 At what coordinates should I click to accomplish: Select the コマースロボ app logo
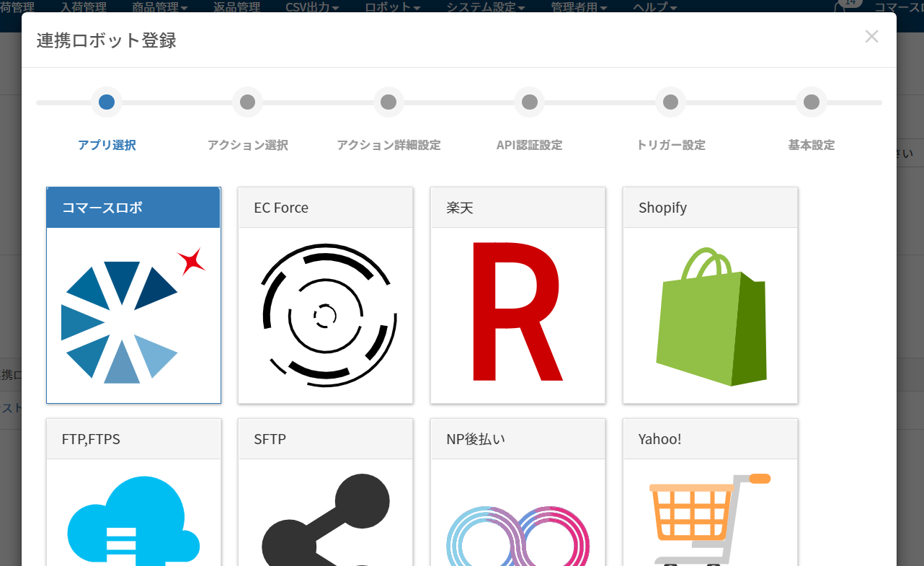coord(134,315)
